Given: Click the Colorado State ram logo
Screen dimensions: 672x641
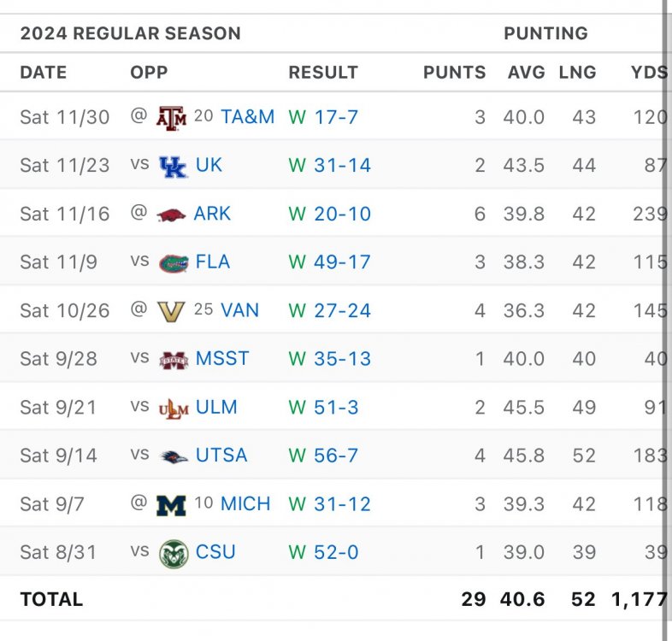Looking at the screenshot, I should pos(174,554).
